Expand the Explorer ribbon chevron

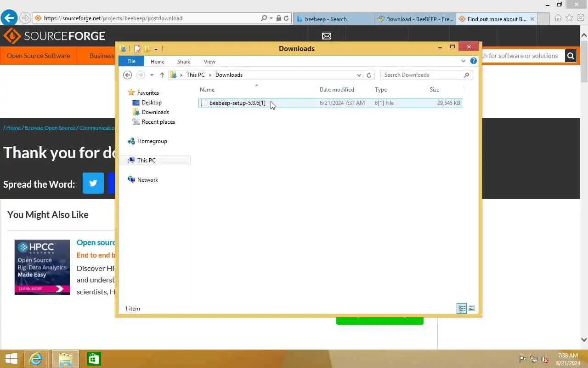(x=463, y=61)
